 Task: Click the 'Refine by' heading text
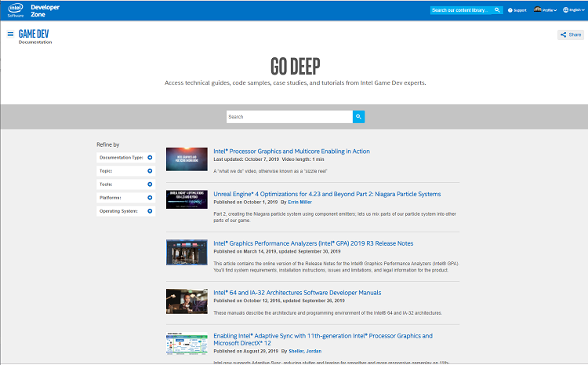[x=108, y=144]
